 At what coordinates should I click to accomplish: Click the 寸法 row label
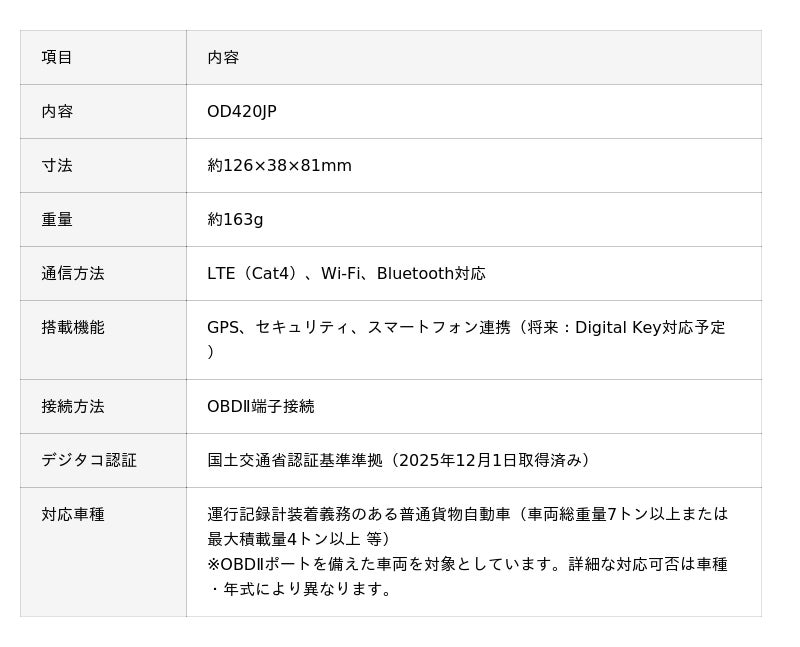[57, 166]
